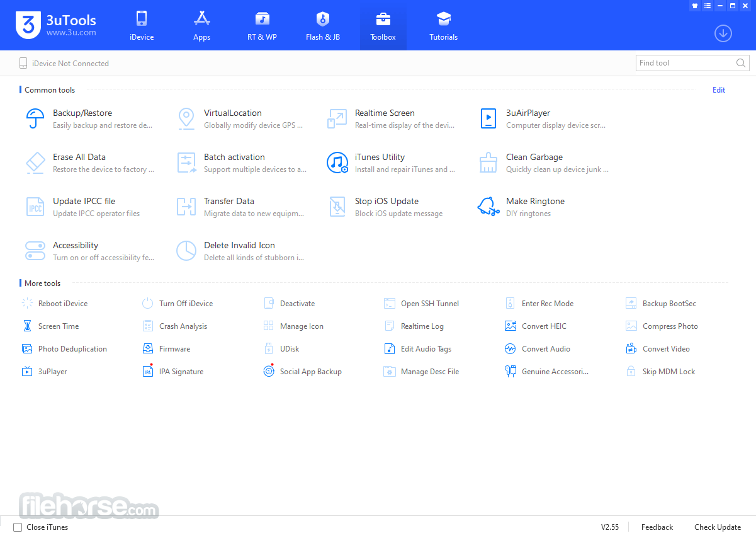The width and height of the screenshot is (756, 538).
Task: Open Transfer Data icon
Action: coord(186,207)
